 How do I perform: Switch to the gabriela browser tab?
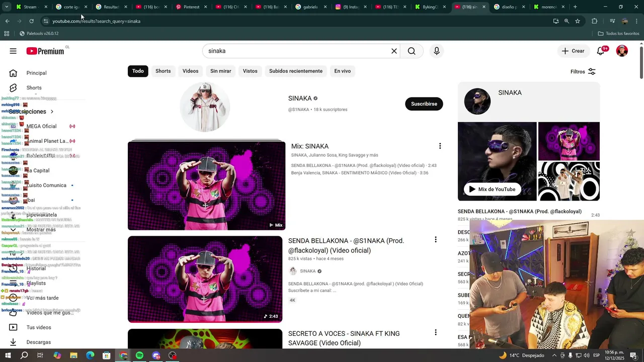pos(310,7)
